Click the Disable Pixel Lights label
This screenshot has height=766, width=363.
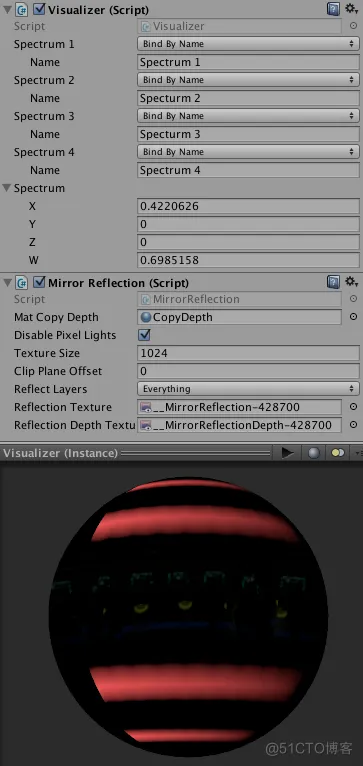pyautogui.click(x=65, y=336)
